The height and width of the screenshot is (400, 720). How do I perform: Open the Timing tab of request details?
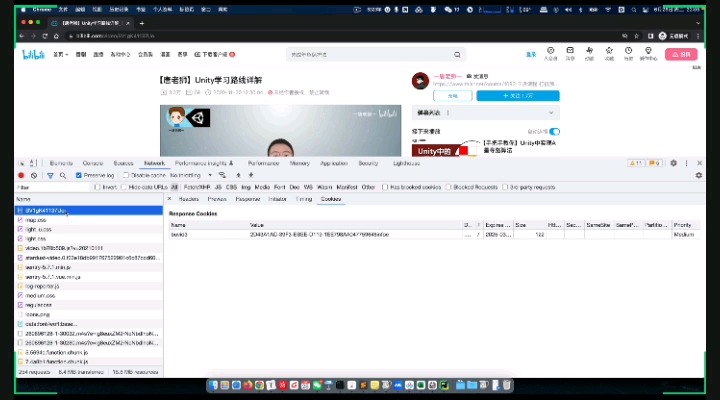[304, 199]
